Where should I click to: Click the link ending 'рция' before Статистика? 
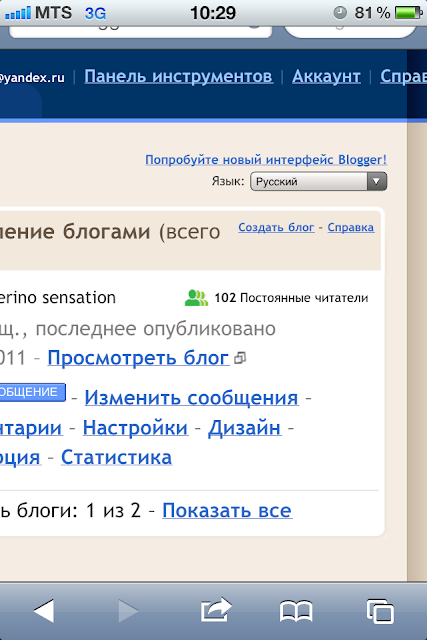20,457
